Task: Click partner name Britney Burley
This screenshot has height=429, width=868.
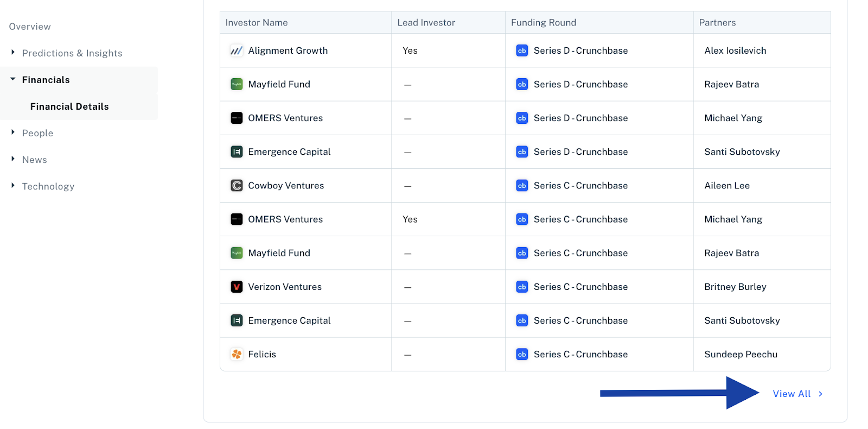Action: (735, 287)
